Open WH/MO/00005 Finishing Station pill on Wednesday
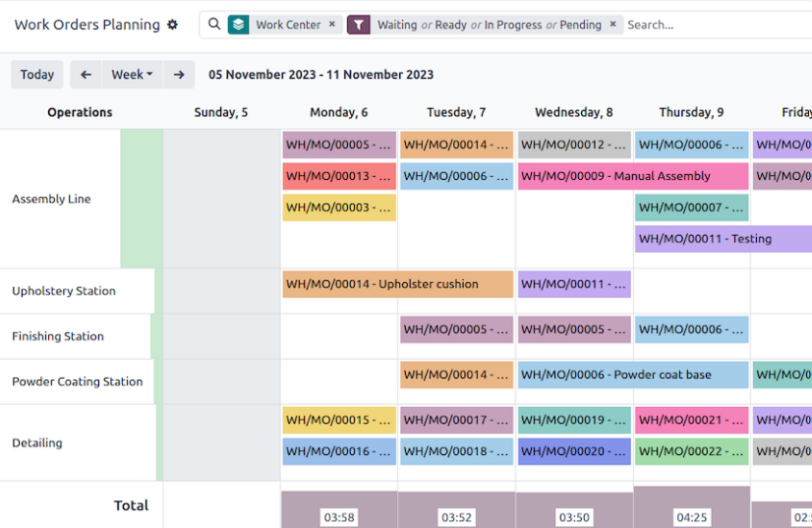Screen dimensions: 812x528 (x=574, y=329)
